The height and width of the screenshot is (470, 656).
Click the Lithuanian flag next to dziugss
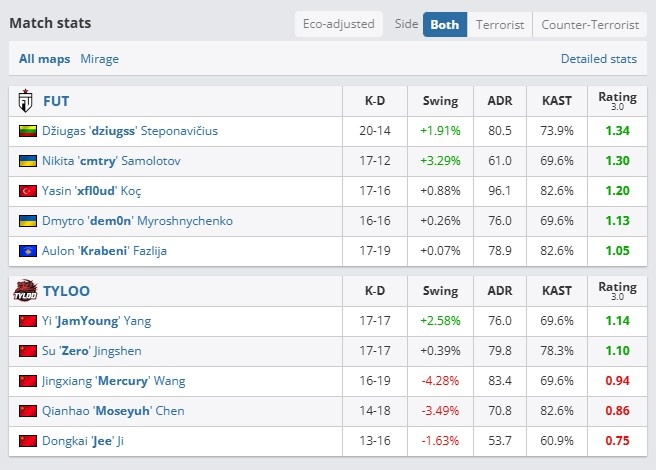click(x=28, y=131)
